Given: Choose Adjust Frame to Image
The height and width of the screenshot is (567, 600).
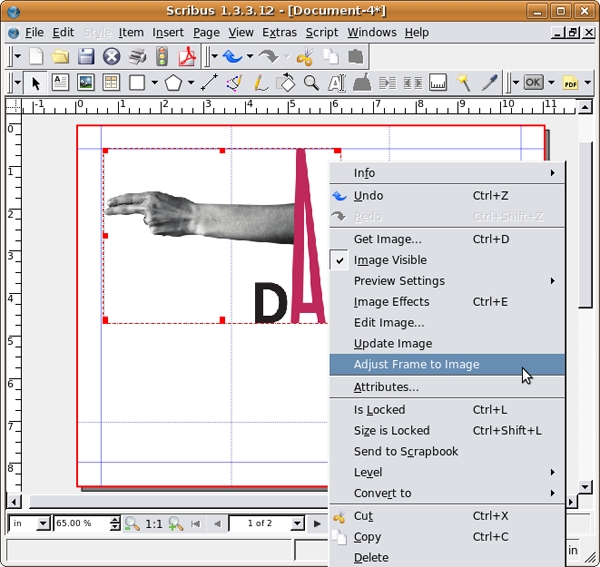Looking at the screenshot, I should point(416,365).
